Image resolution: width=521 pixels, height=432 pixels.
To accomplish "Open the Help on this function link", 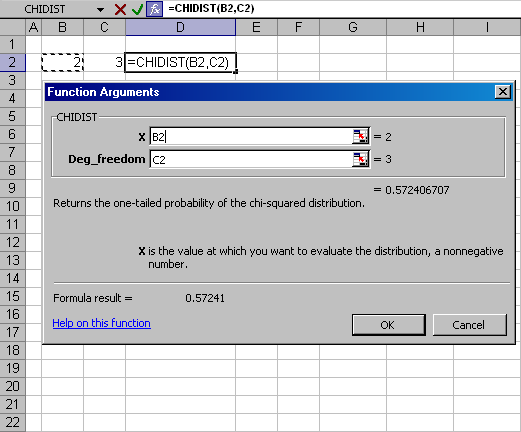I will [x=101, y=323].
